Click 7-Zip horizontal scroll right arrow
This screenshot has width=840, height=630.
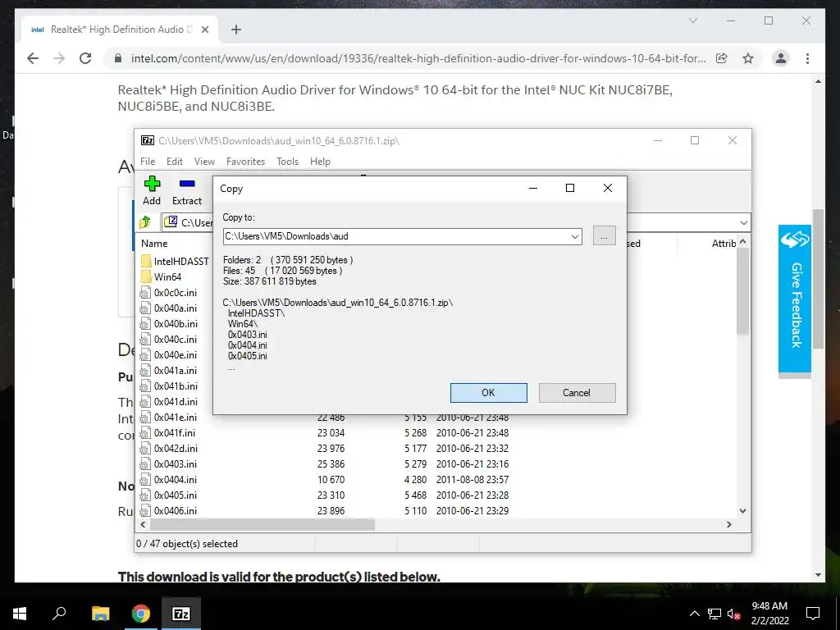pos(728,524)
